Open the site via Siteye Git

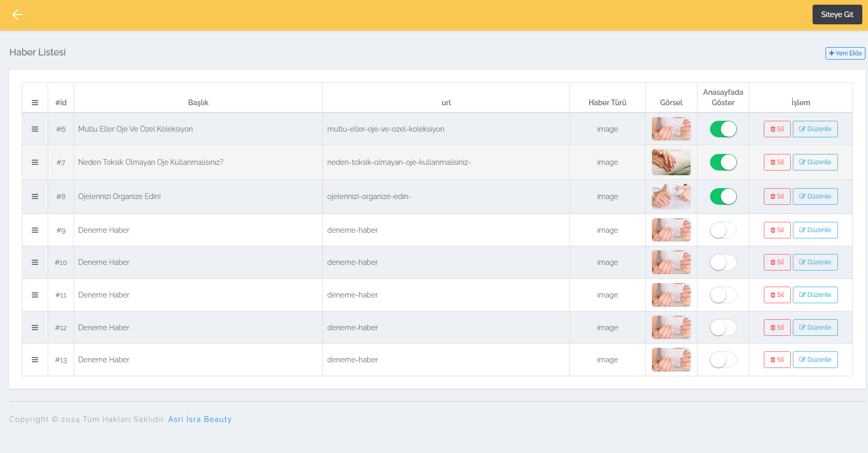pos(836,15)
